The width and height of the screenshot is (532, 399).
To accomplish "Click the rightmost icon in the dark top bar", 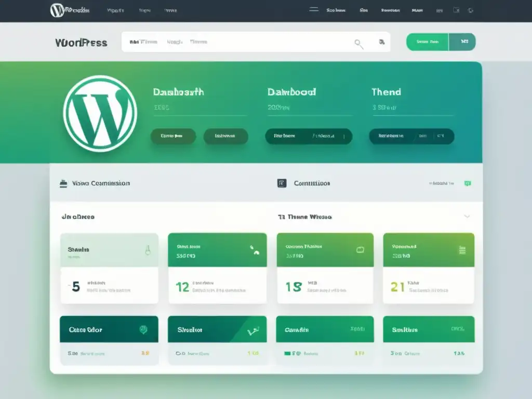I will 471,10.
